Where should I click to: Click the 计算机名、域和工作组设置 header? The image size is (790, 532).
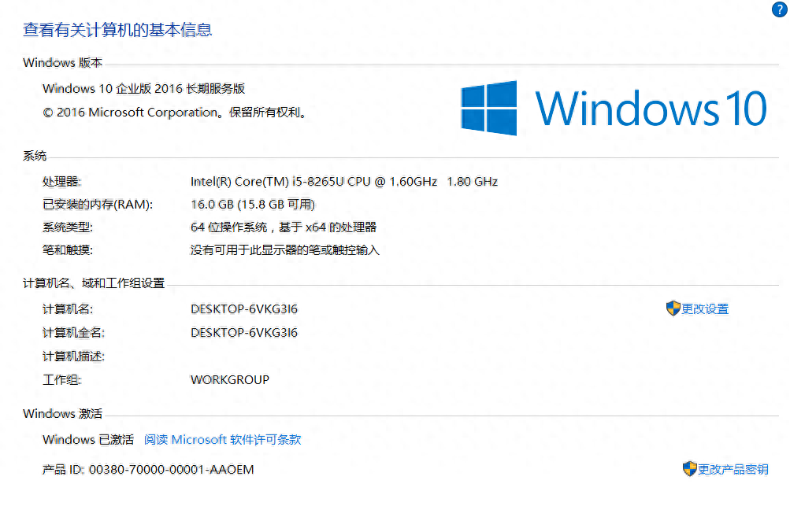coord(93,283)
